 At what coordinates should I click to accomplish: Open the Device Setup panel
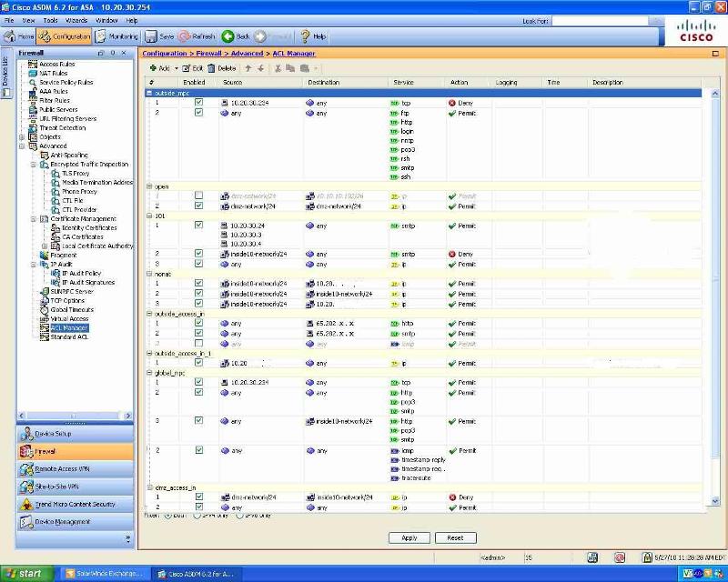click(76, 434)
